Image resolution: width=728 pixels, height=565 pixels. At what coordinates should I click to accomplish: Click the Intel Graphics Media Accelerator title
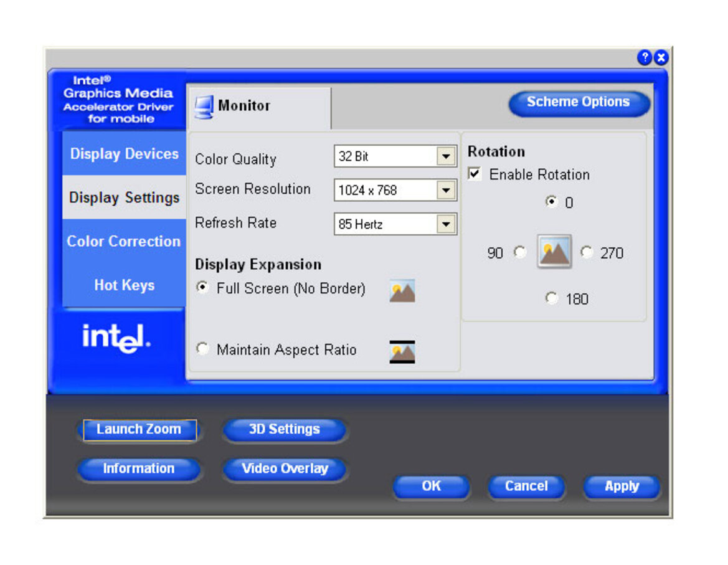[118, 99]
